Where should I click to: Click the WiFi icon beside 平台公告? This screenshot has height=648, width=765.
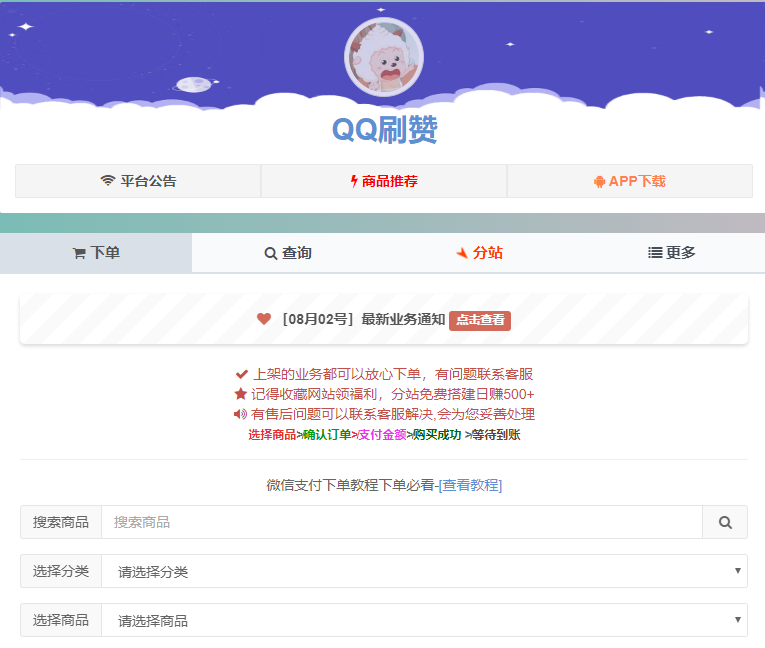[108, 181]
